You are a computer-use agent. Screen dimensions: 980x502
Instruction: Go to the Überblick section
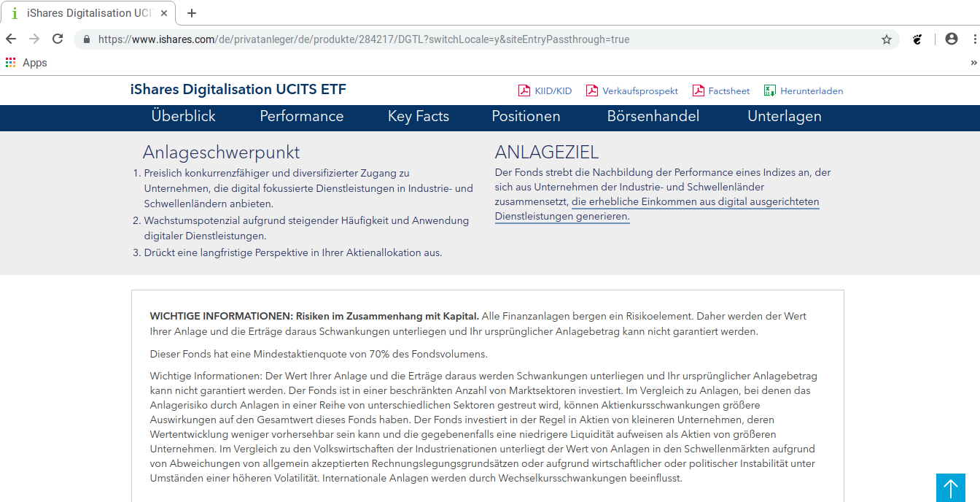coord(184,116)
